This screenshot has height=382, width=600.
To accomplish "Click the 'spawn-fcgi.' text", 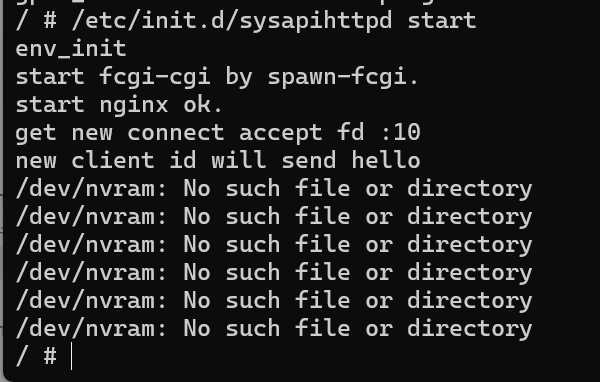I will pos(343,77).
